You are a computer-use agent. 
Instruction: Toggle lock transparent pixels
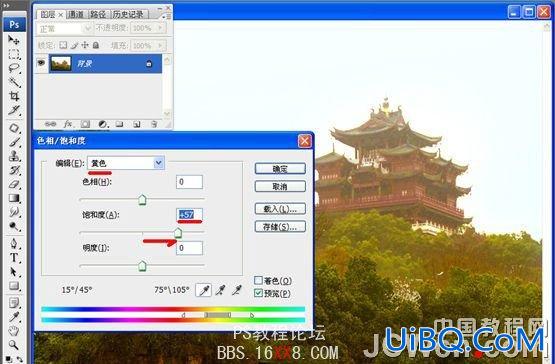click(63, 45)
